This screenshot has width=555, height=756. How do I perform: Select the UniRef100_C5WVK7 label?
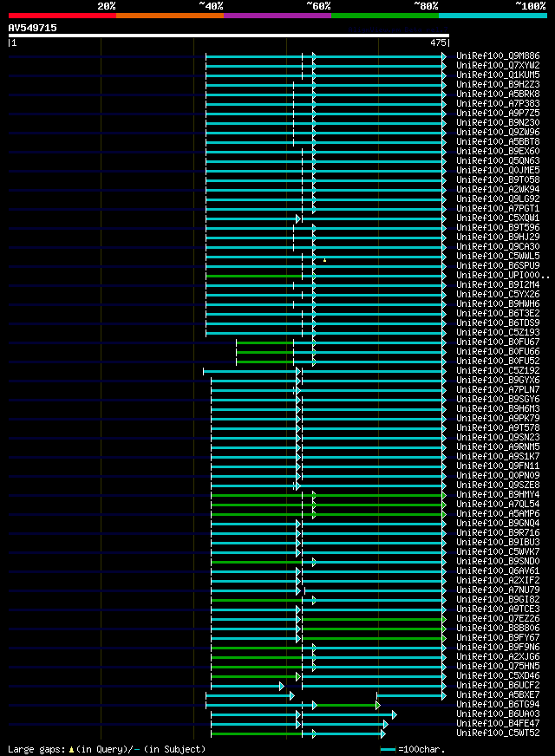coord(498,552)
